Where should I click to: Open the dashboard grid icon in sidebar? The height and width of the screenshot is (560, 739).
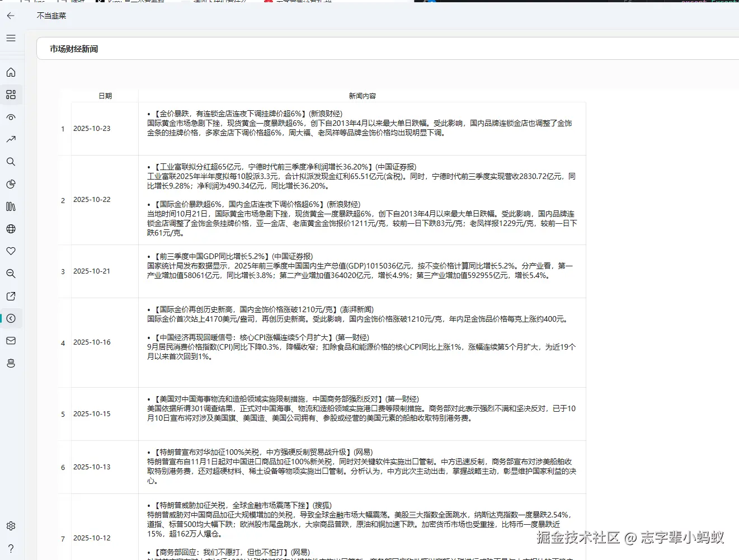[x=11, y=95]
